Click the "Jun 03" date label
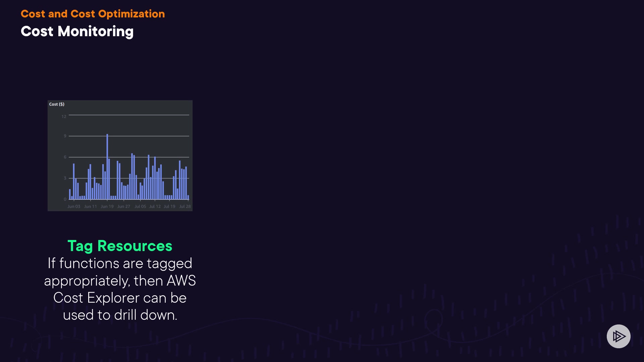 tap(74, 206)
